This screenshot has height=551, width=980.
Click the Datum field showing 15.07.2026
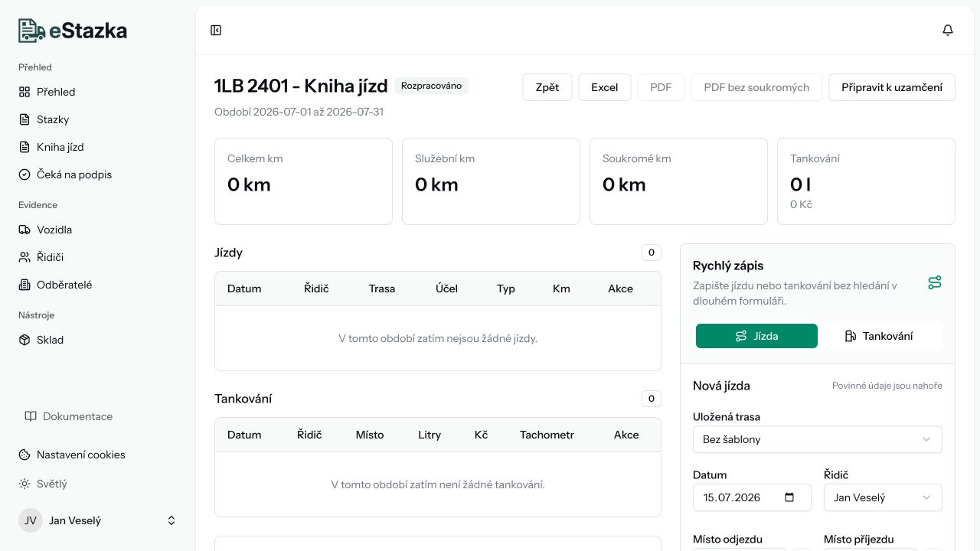pos(752,497)
